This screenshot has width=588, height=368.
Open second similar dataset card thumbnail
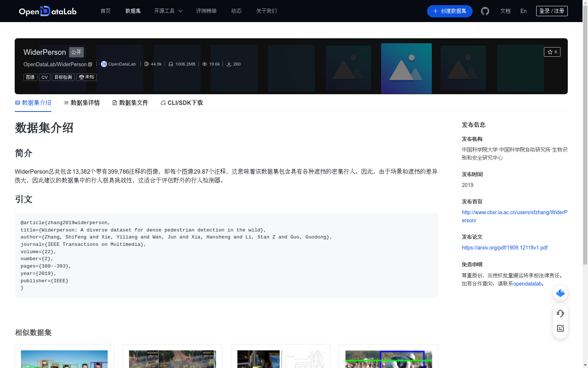point(172,359)
